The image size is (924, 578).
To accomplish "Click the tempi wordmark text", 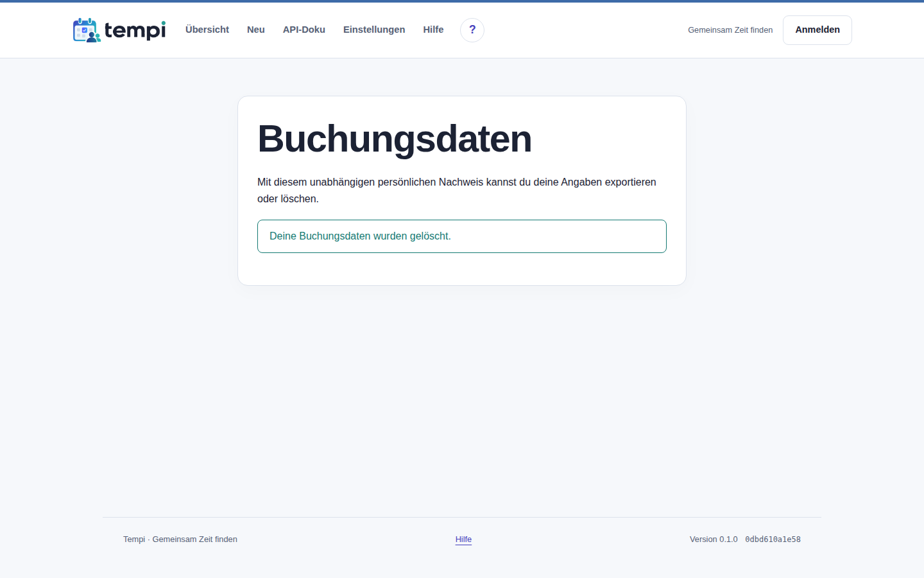I will click(x=135, y=30).
